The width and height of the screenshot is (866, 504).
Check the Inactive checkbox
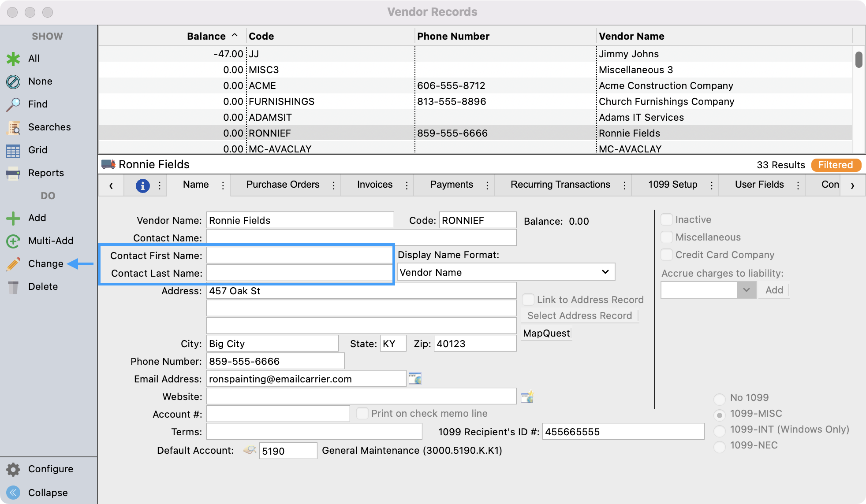pos(667,219)
